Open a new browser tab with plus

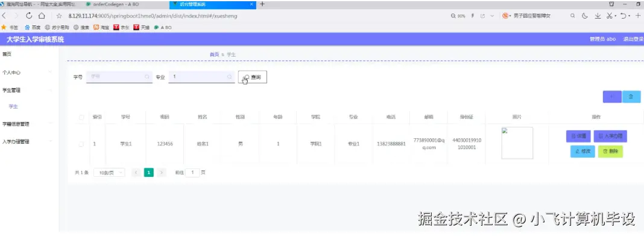pos(262,4)
